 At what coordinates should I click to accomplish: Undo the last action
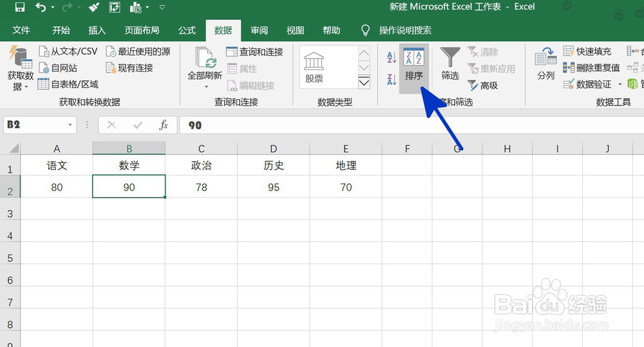coord(41,7)
